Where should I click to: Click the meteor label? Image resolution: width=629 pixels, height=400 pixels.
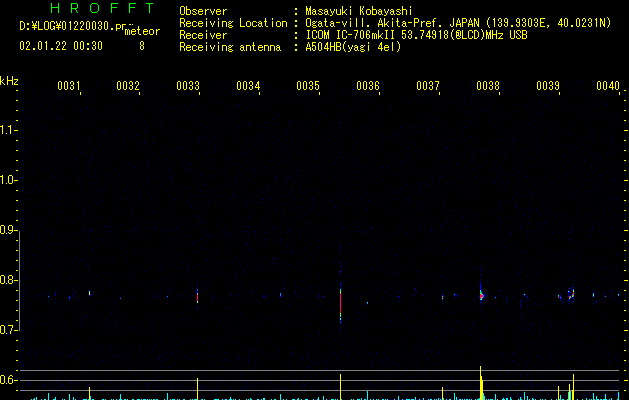point(142,31)
